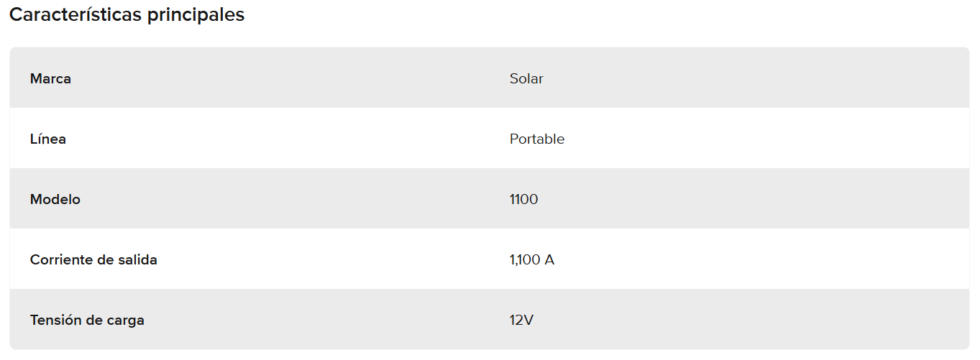The height and width of the screenshot is (360, 980).
Task: Select the Marca label
Action: click(50, 78)
